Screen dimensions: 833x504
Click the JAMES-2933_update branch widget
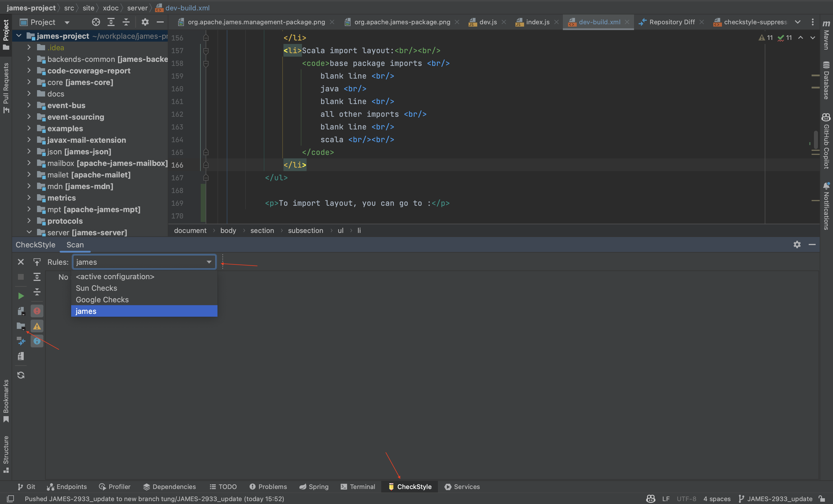click(776, 499)
